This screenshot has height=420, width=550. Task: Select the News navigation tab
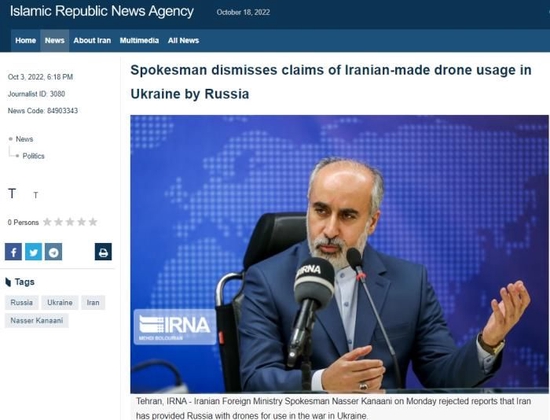tap(55, 40)
